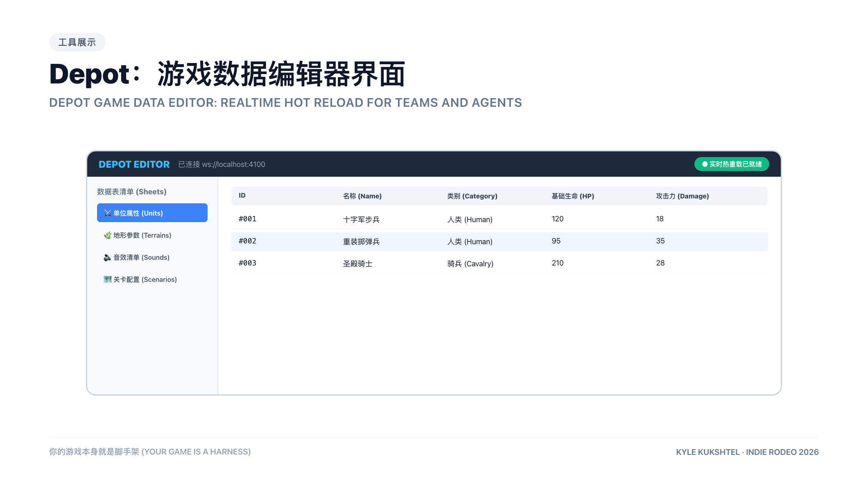Viewport: 868px width, 486px height.
Task: Select the #002 ID cell
Action: [x=247, y=241]
